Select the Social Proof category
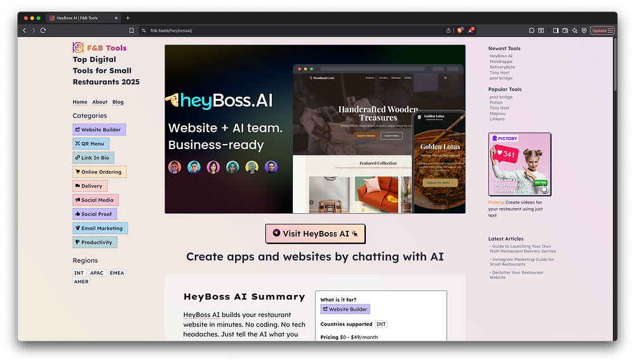The image size is (635, 364). click(95, 214)
